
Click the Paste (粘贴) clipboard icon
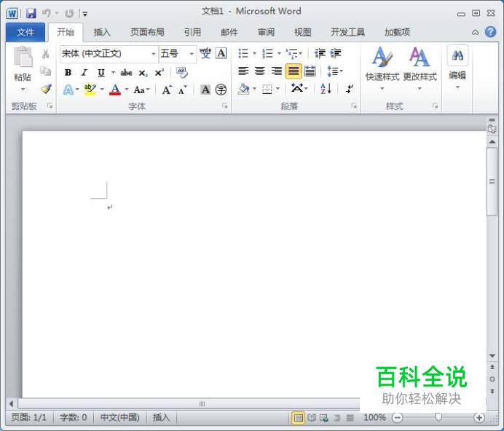coord(23,58)
